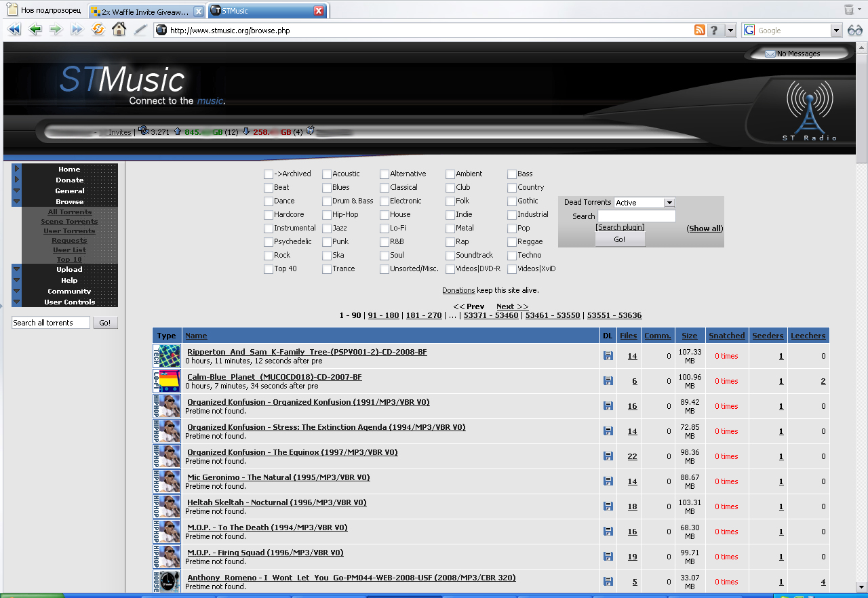Download Heltah Skeltah Nocturnal disk icon
Image resolution: width=868 pixels, height=598 pixels.
coord(608,506)
